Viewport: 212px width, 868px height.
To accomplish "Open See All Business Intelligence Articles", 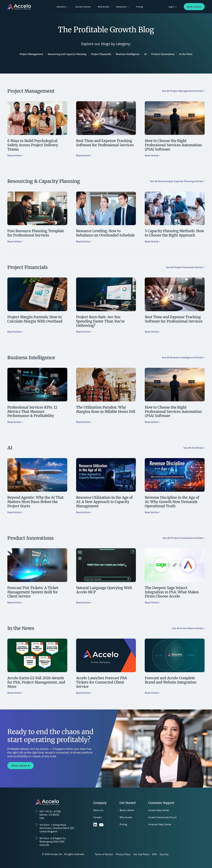I will pyautogui.click(x=183, y=357).
